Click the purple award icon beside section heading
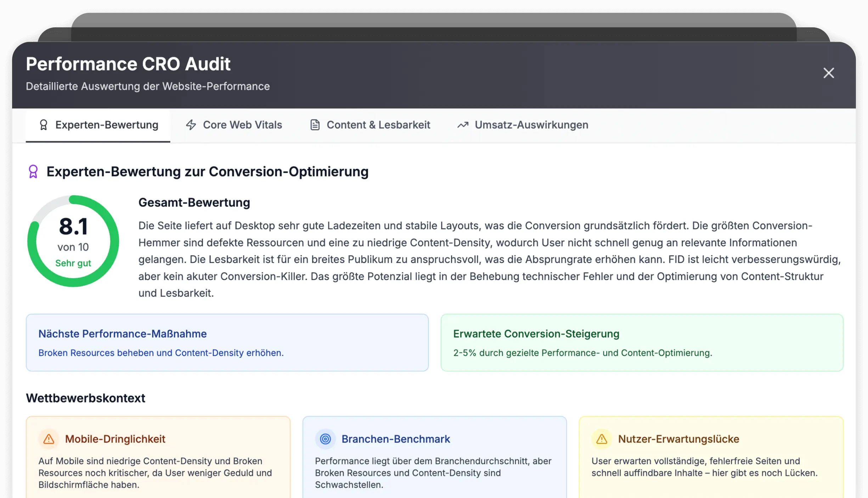868x498 pixels. (33, 172)
